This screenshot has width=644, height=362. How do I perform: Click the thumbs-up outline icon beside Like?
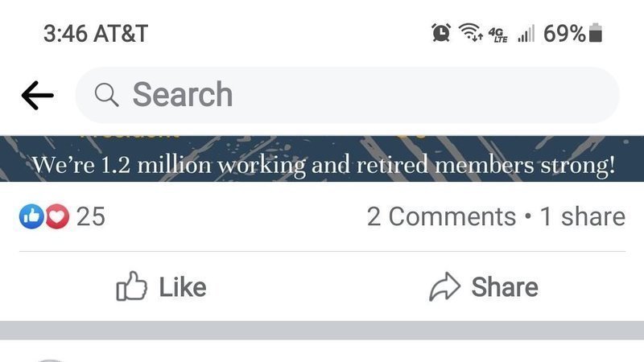(131, 287)
